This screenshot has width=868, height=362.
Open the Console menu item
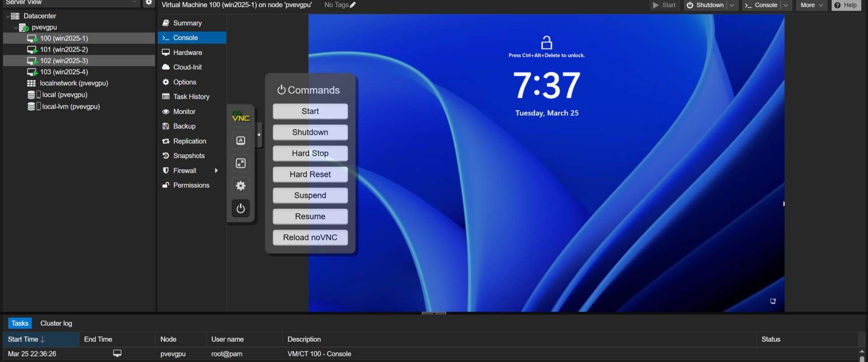pos(192,38)
